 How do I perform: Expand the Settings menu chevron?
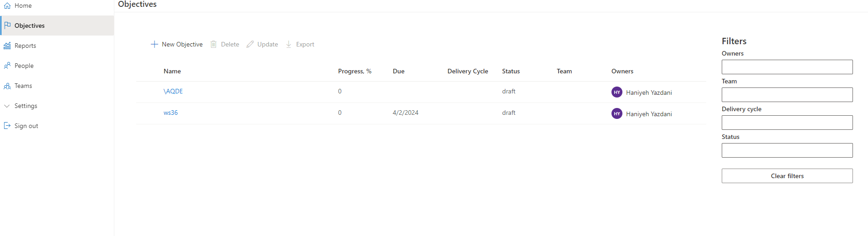coord(7,106)
